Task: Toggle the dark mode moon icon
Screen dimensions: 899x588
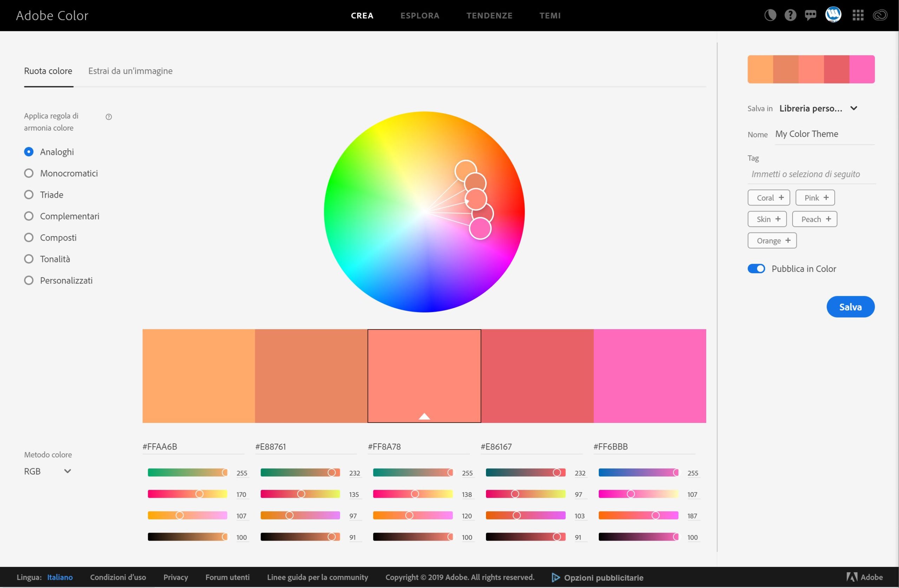Action: 770,15
